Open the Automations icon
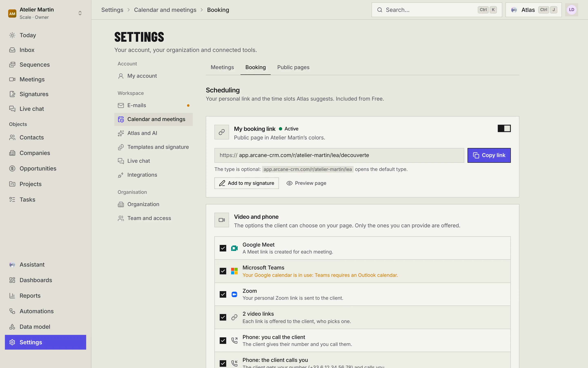This screenshot has width=588, height=368. 12,311
